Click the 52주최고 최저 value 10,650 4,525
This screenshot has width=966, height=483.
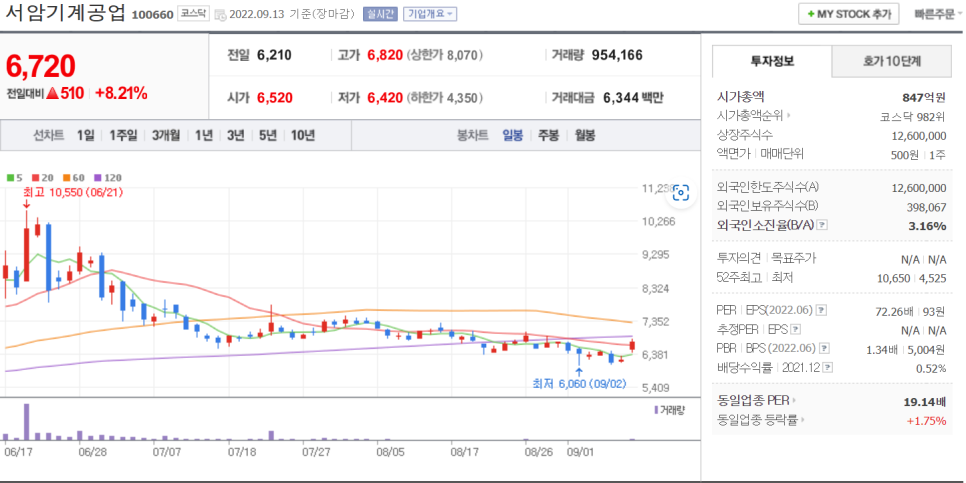tap(911, 278)
